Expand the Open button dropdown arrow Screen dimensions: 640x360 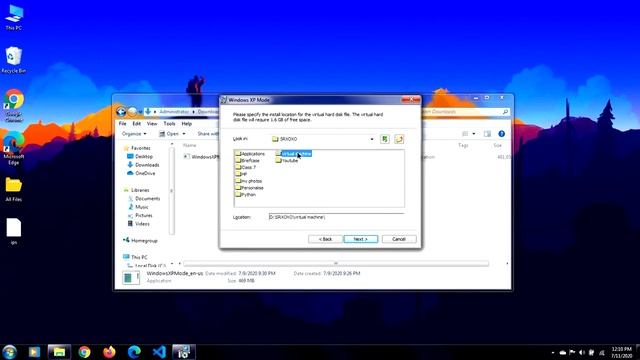click(x=184, y=134)
